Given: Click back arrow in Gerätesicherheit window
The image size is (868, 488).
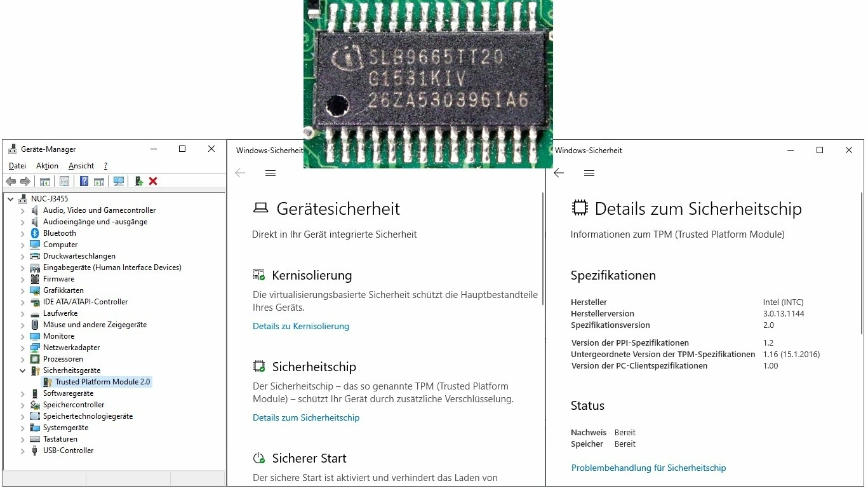Looking at the screenshot, I should 240,173.
